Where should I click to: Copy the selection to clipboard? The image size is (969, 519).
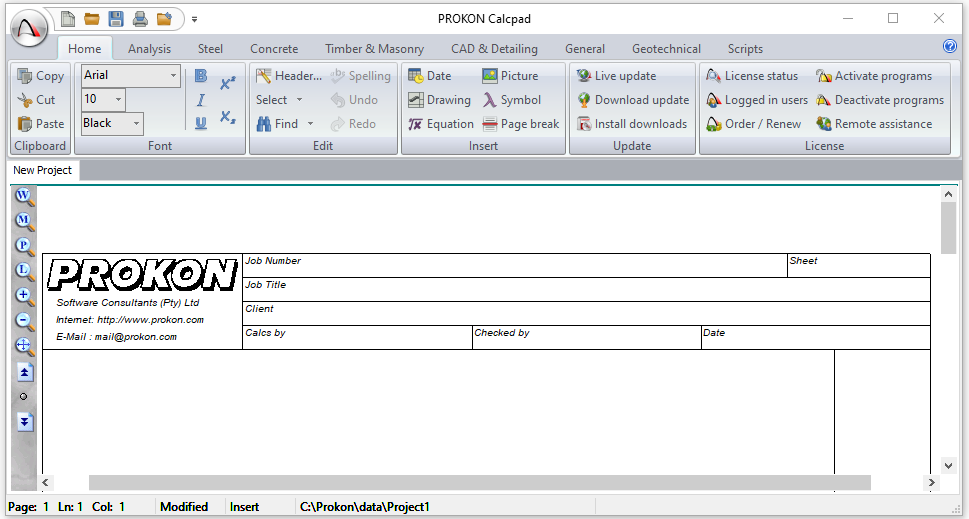[41, 76]
